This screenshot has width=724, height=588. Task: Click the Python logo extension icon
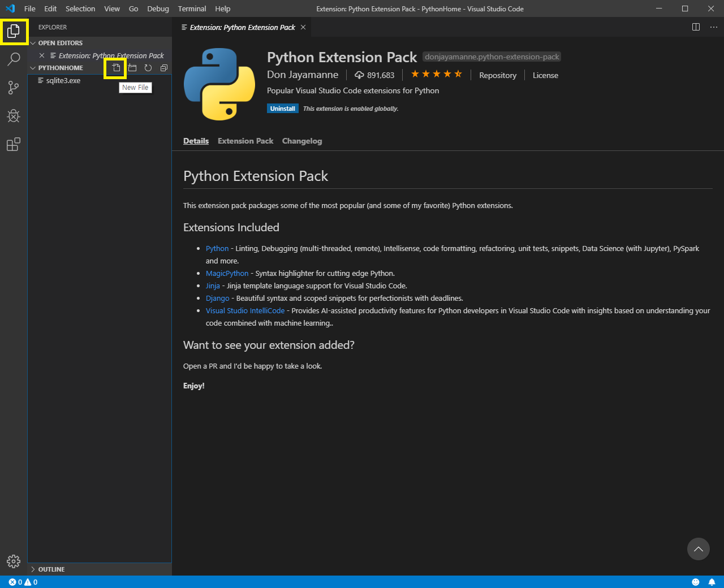(219, 84)
